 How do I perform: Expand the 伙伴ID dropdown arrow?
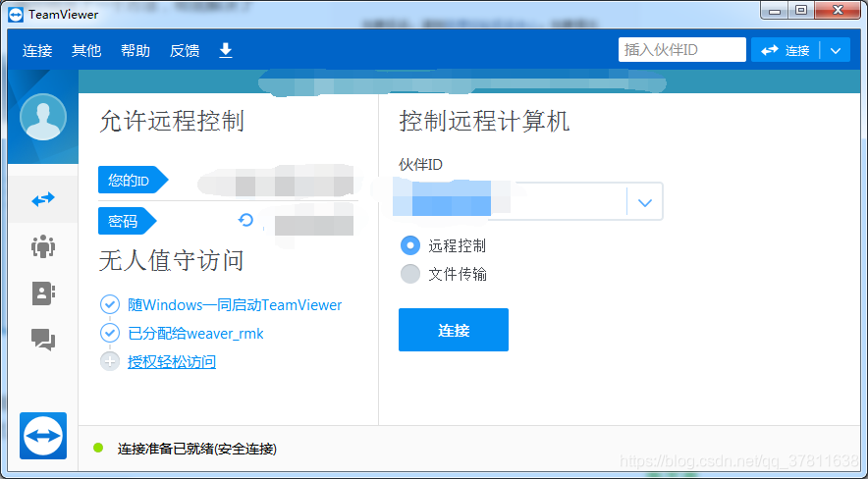[x=644, y=202]
